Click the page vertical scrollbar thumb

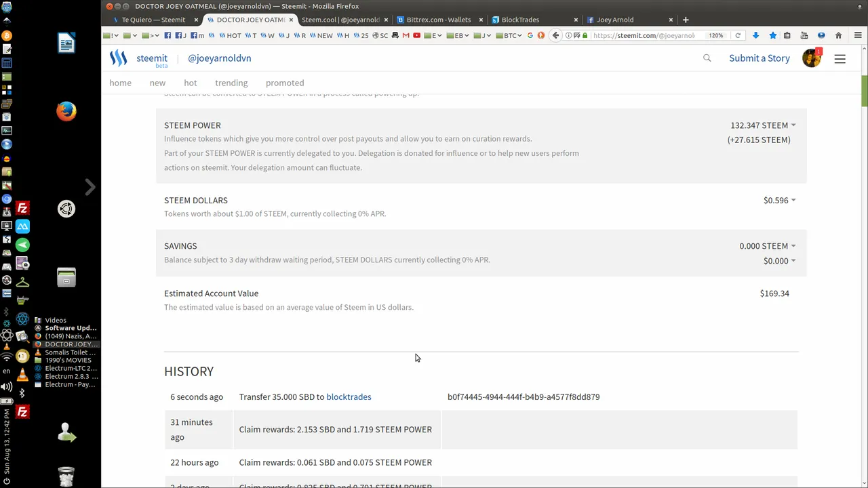tap(865, 91)
